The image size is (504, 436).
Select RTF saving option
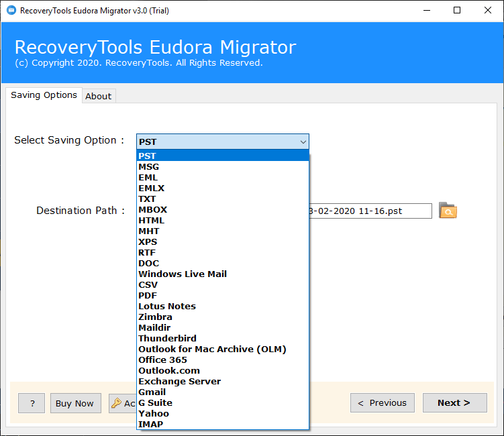click(x=222, y=252)
